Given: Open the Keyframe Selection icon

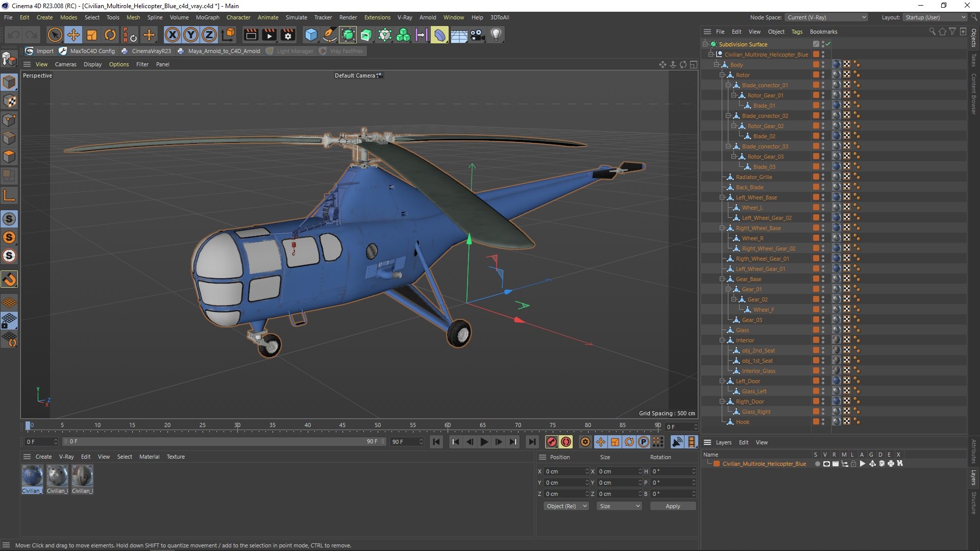Looking at the screenshot, I should point(585,442).
